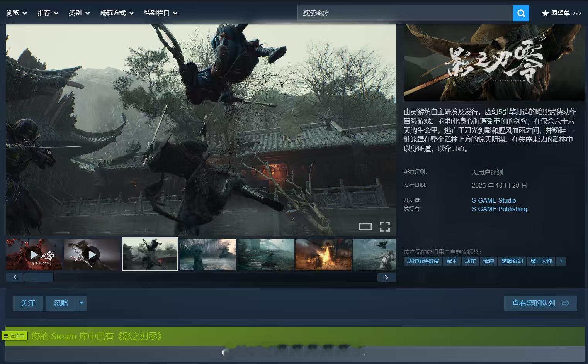Screen dimensions: 588x364
Task: Click the plus icon to add a tag
Action: 561,261
